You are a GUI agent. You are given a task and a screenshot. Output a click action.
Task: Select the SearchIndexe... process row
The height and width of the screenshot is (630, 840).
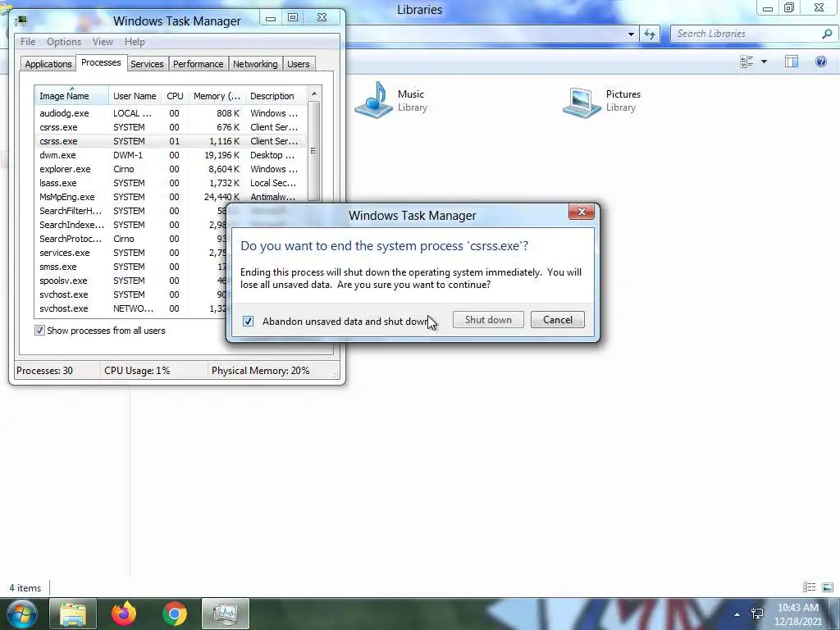130,225
